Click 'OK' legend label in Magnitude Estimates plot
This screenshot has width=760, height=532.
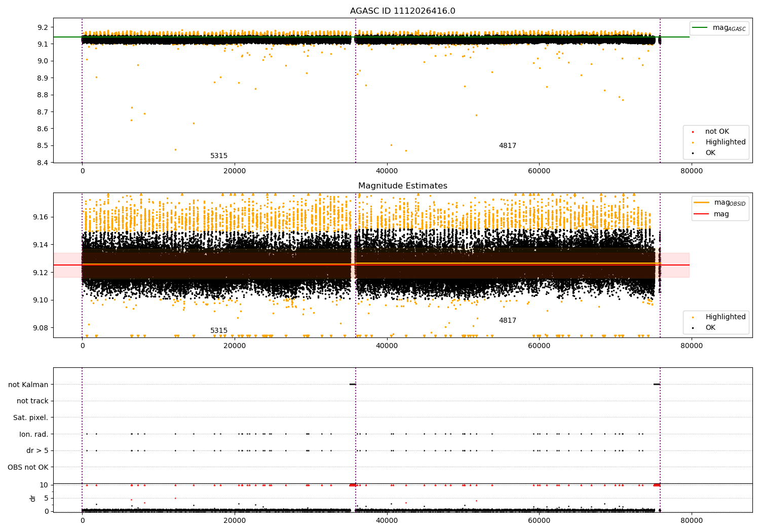(x=710, y=328)
